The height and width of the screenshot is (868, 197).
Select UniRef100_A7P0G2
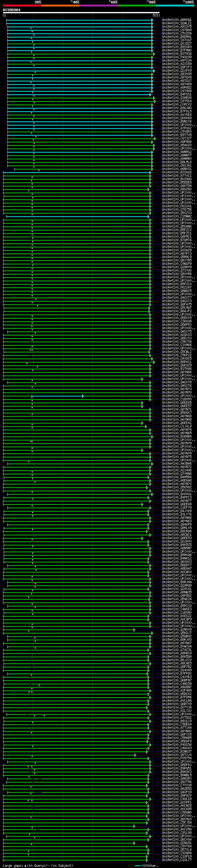coord(176,128)
